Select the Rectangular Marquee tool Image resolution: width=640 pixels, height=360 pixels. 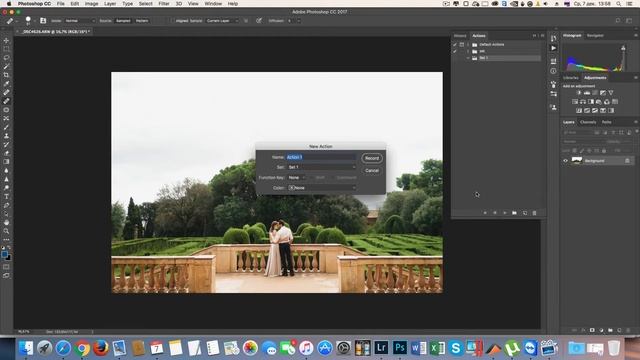coord(6,49)
